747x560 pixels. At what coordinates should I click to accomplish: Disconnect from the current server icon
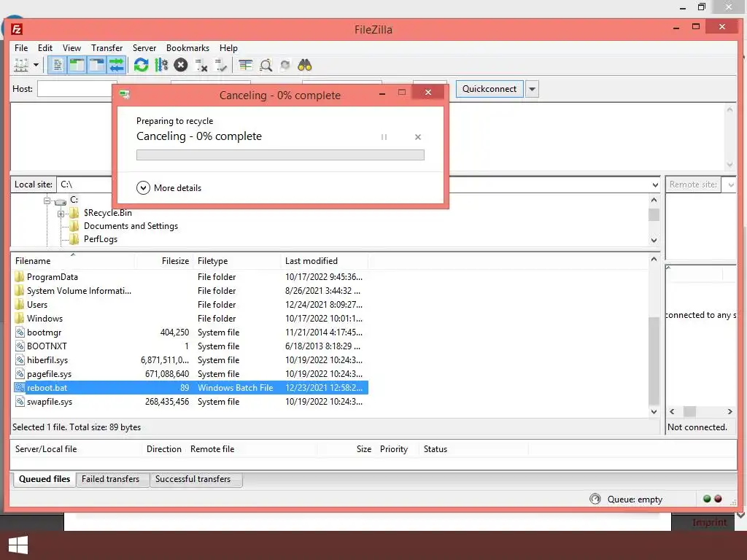(201, 65)
